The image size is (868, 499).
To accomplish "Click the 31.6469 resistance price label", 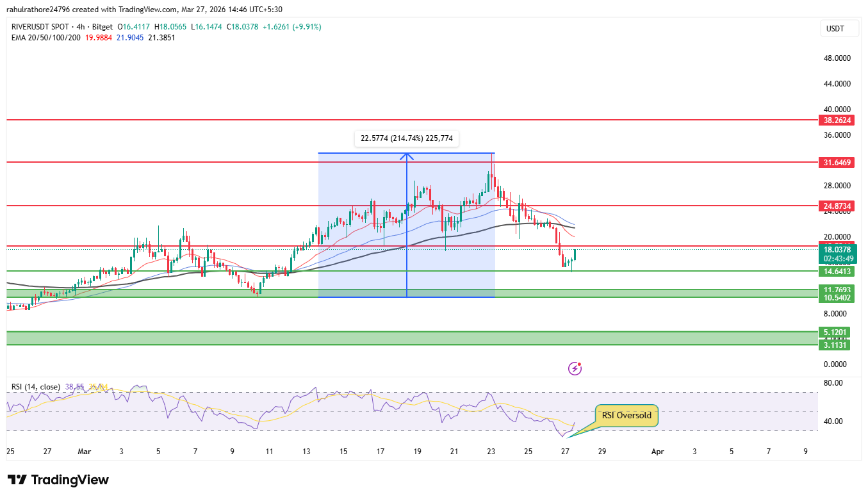I will (x=836, y=162).
